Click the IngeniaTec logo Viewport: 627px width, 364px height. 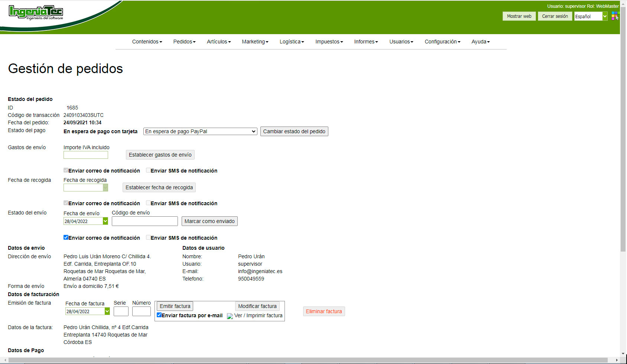point(36,13)
